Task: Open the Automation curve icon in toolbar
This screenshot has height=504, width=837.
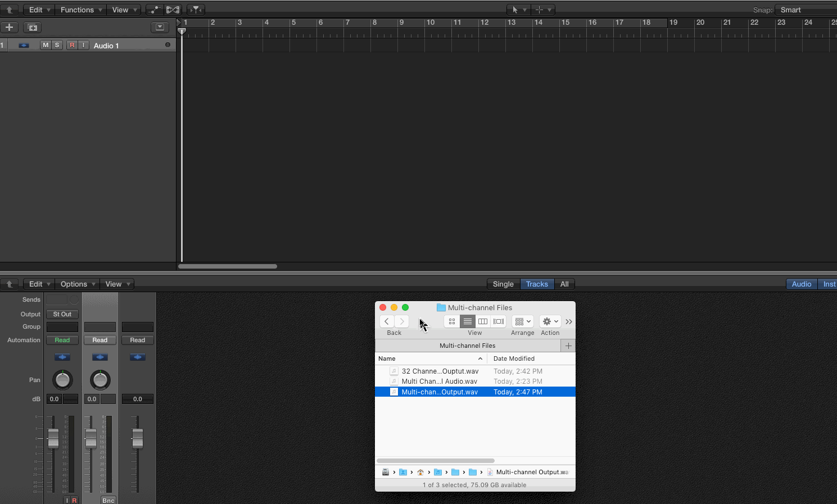Action: point(154,10)
